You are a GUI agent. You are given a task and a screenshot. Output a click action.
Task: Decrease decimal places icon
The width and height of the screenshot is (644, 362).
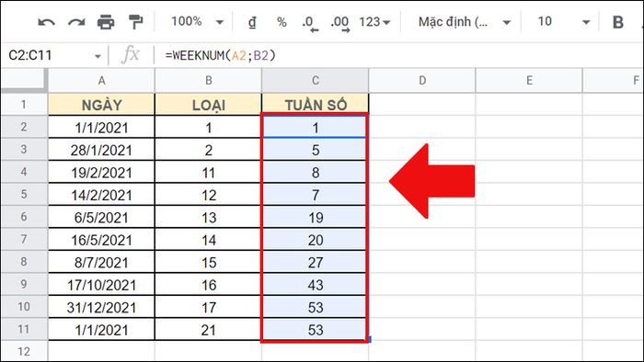point(310,23)
